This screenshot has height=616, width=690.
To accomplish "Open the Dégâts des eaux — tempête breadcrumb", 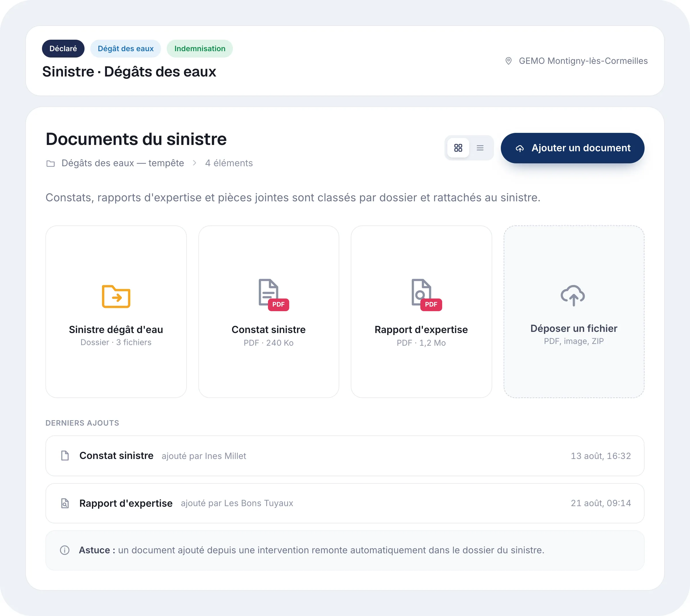I will [x=123, y=163].
